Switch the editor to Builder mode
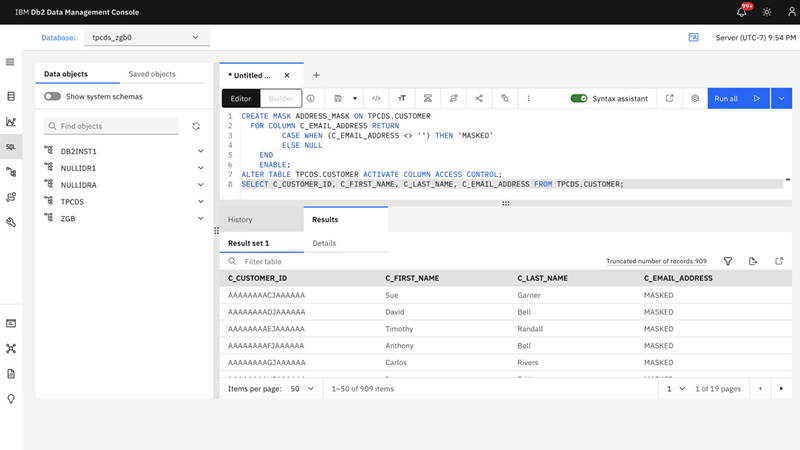The width and height of the screenshot is (800, 450). tap(281, 99)
